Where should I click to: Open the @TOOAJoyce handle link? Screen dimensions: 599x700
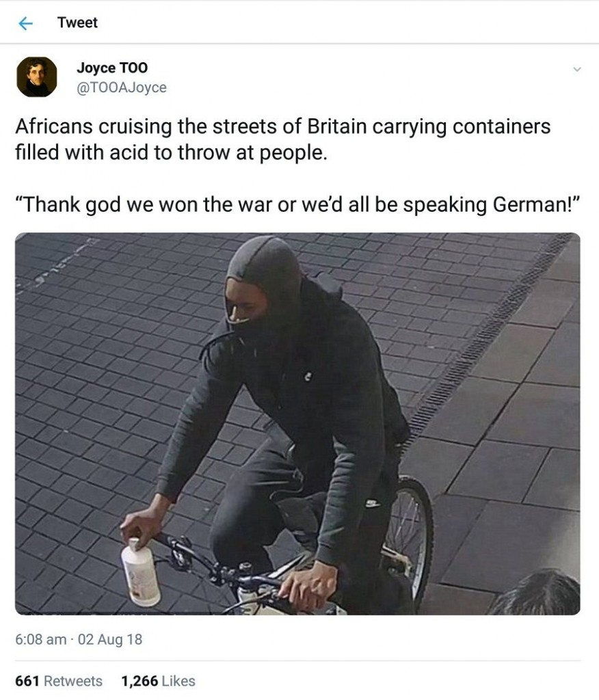[x=122, y=87]
